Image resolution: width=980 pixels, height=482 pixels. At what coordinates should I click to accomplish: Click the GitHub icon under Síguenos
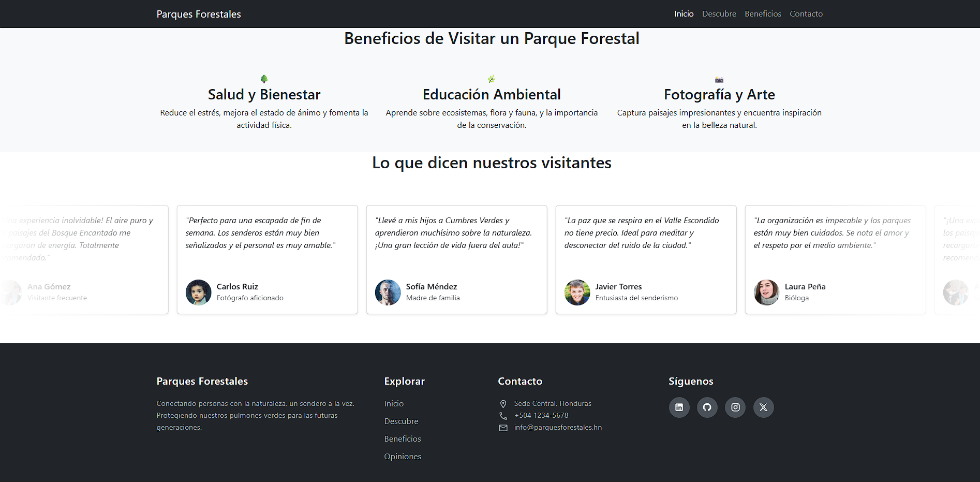707,407
